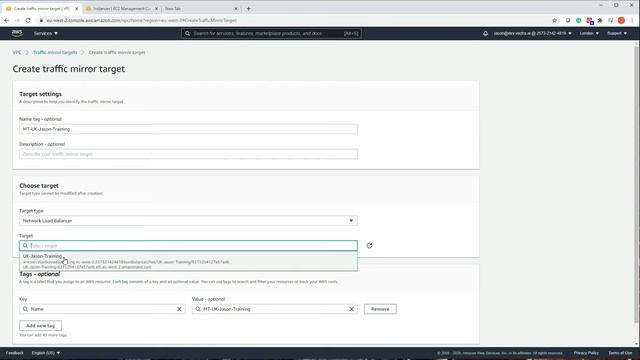Open the account dropdown menu

coord(533,33)
